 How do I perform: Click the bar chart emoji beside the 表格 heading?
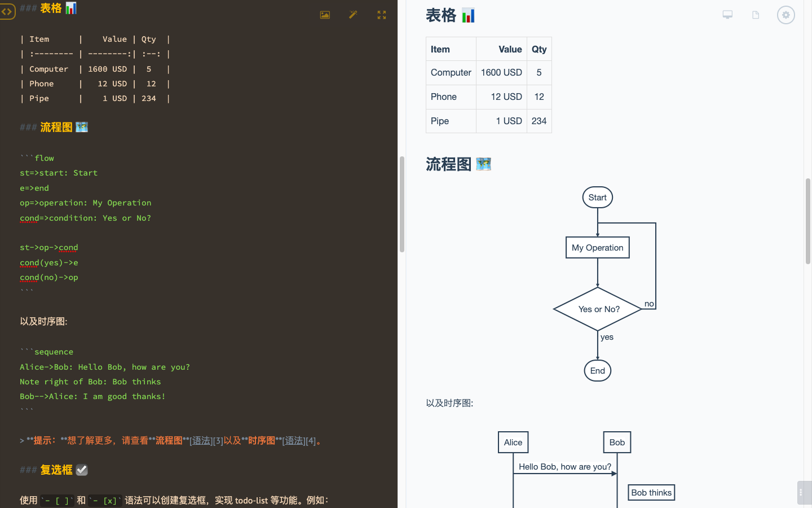coord(70,8)
